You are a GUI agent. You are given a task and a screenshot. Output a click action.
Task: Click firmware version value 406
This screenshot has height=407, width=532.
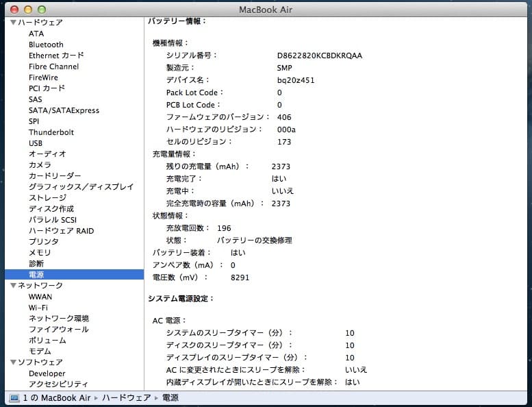(284, 117)
